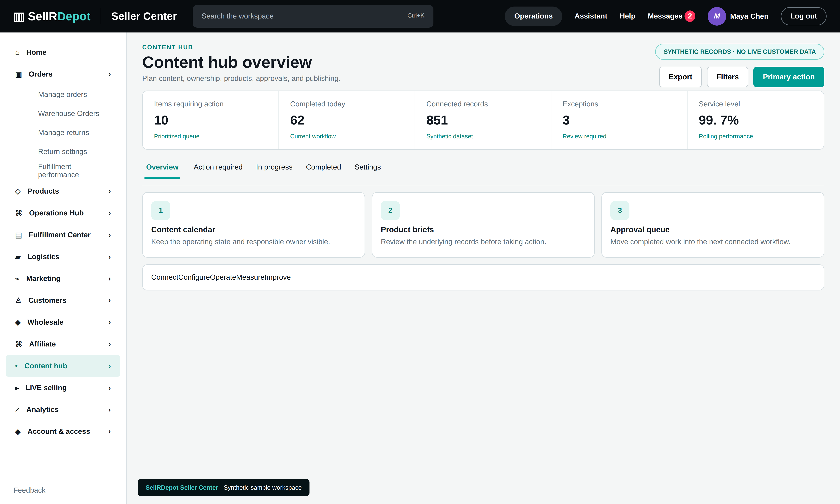Expand the Products section chevron
The image size is (840, 504).
pyautogui.click(x=110, y=192)
